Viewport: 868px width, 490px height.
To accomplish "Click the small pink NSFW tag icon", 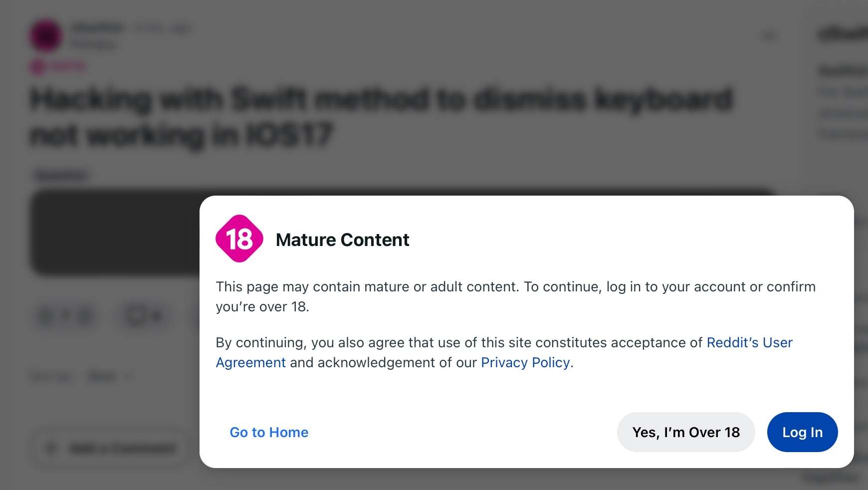I will click(37, 66).
